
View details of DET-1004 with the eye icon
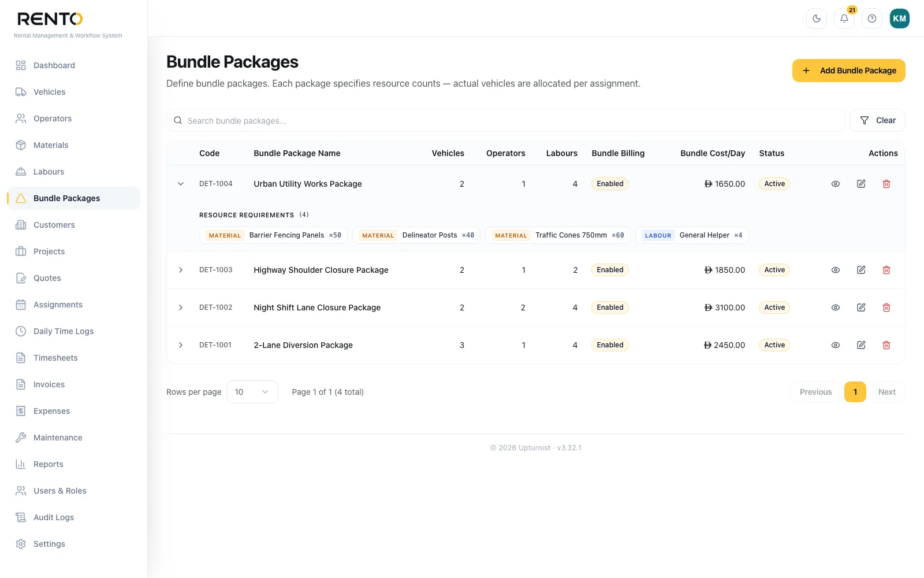point(836,184)
